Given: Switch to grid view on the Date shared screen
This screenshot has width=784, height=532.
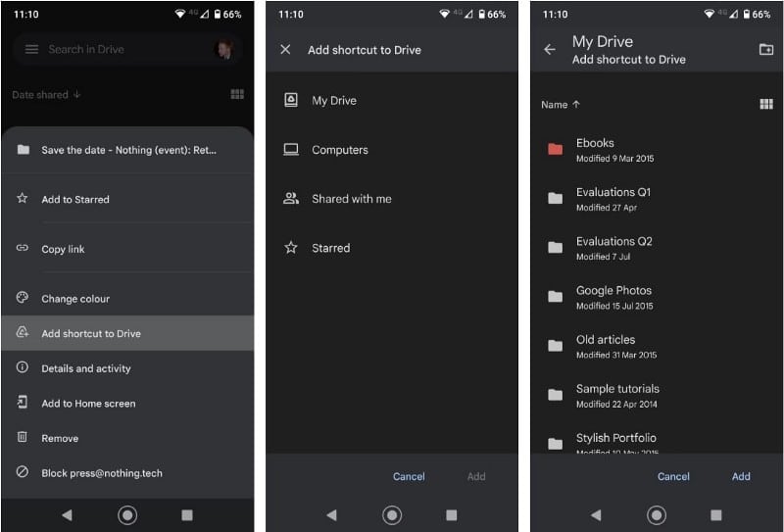Looking at the screenshot, I should [x=237, y=94].
